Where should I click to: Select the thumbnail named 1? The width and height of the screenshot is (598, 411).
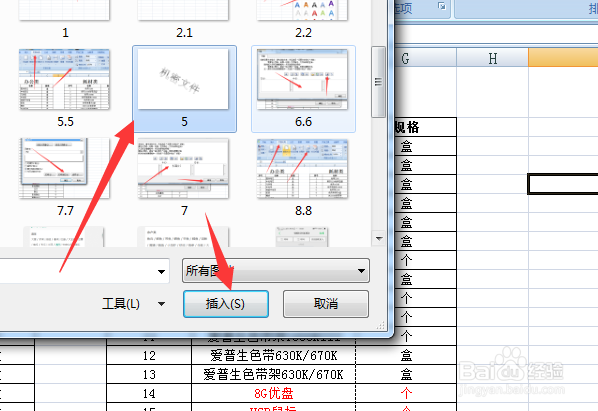point(64,19)
